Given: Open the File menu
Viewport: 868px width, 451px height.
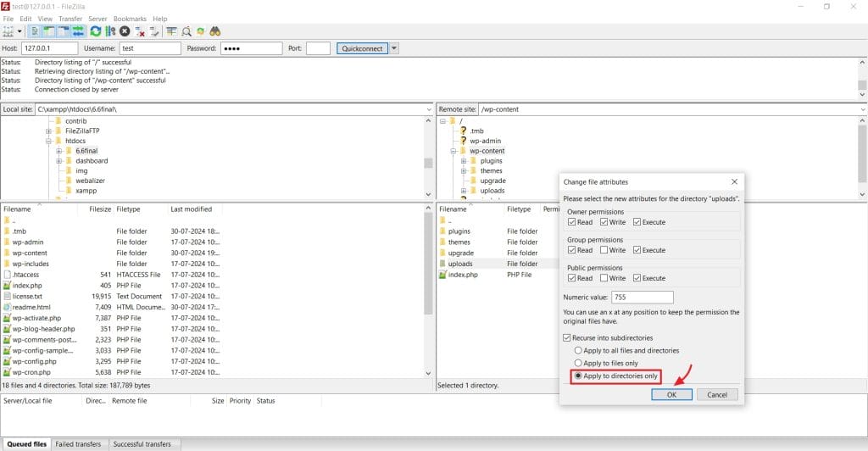Looking at the screenshot, I should click(8, 19).
